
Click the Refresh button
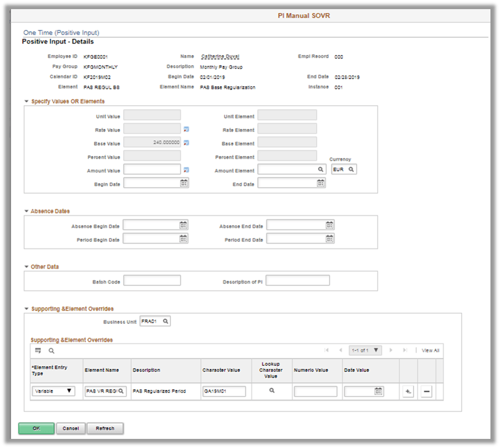pos(105,428)
